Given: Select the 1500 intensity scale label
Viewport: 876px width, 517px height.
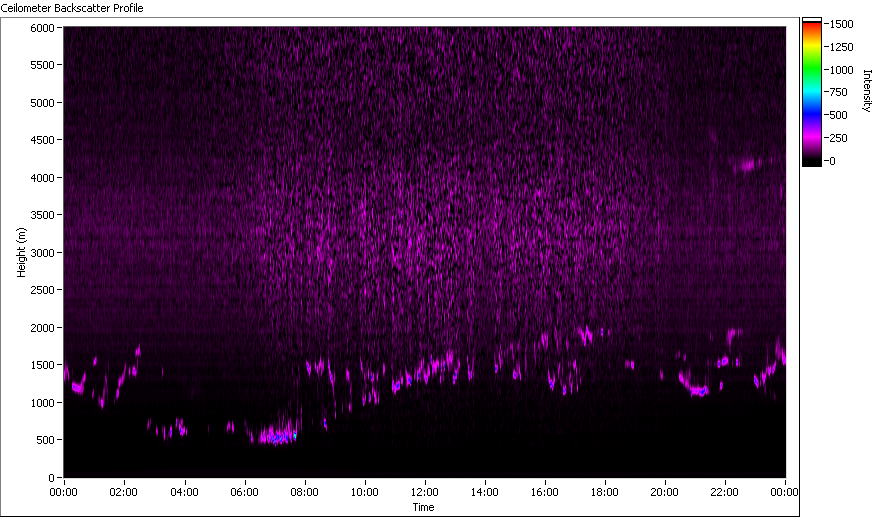Looking at the screenshot, I should coord(841,24).
